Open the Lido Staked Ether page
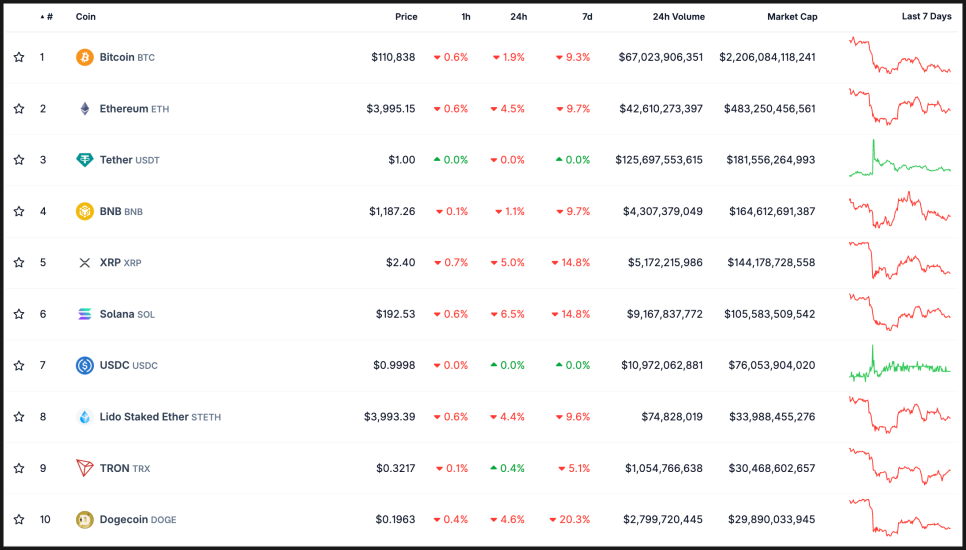966x550 pixels. click(144, 417)
